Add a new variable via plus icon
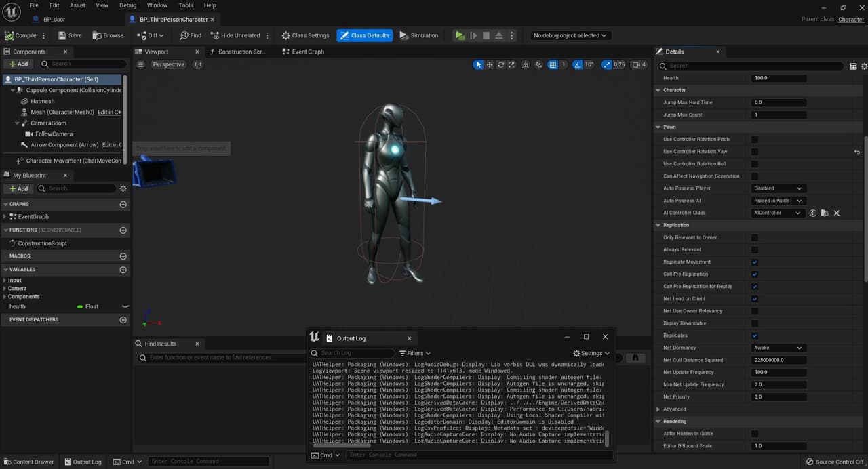Viewport: 868px width, 469px height. coord(123,270)
